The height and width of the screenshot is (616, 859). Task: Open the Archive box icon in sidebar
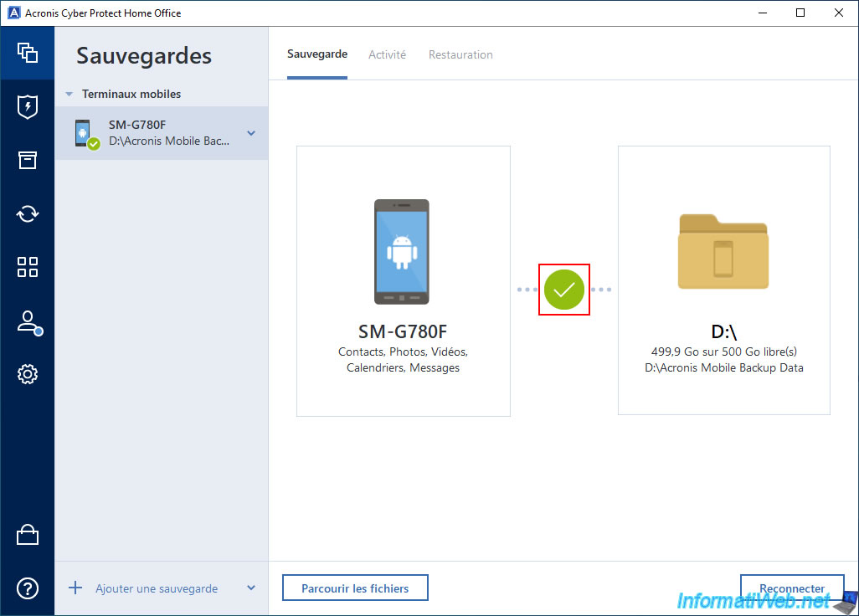coord(28,160)
